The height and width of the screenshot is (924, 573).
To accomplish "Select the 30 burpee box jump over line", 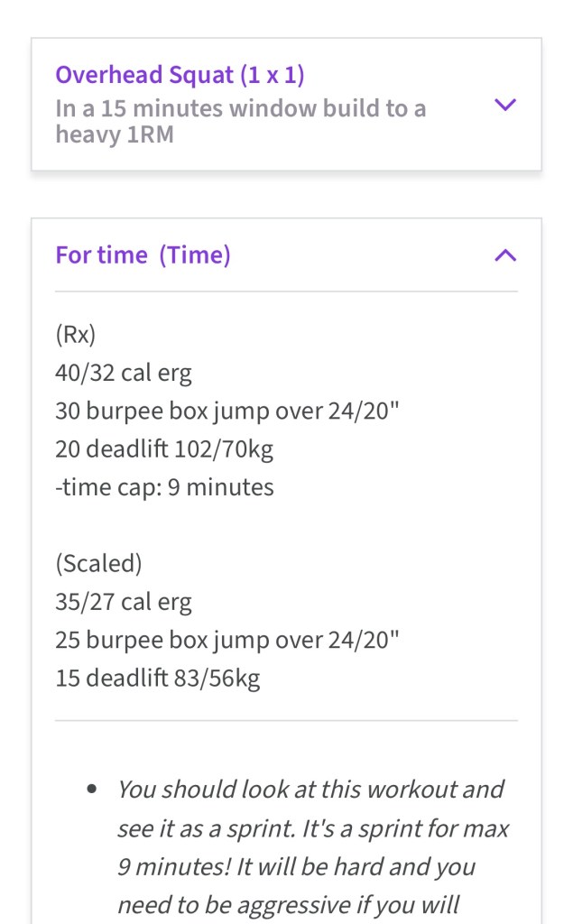I will coord(226,411).
